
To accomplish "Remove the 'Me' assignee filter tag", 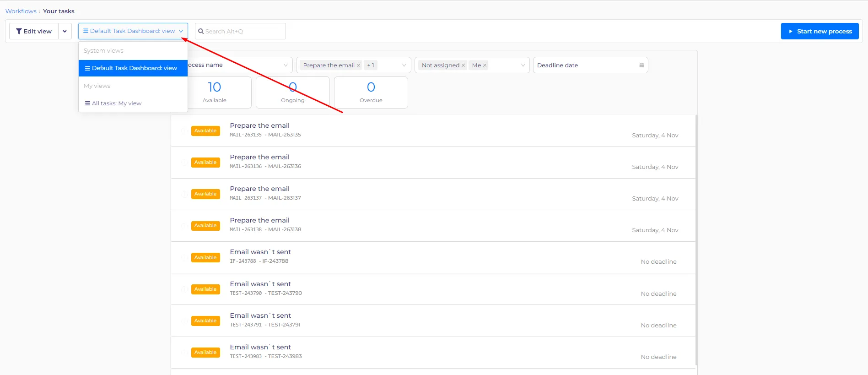I will pyautogui.click(x=485, y=65).
